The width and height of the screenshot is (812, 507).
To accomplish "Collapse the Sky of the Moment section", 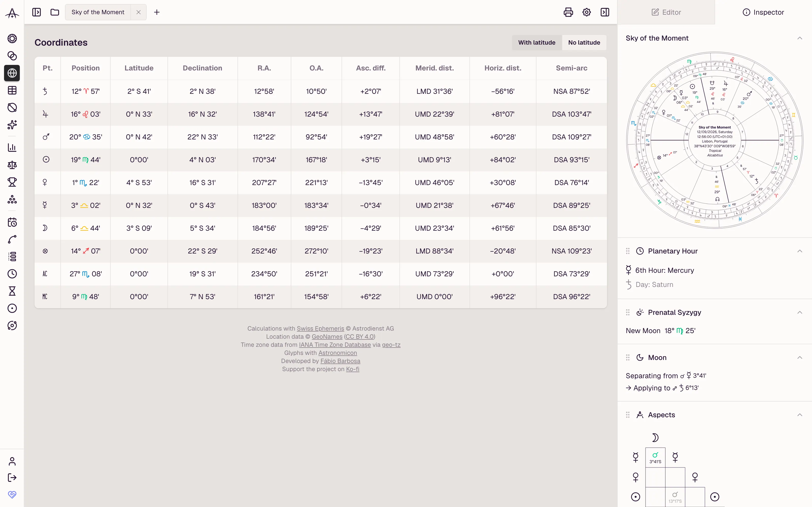I will (800, 38).
